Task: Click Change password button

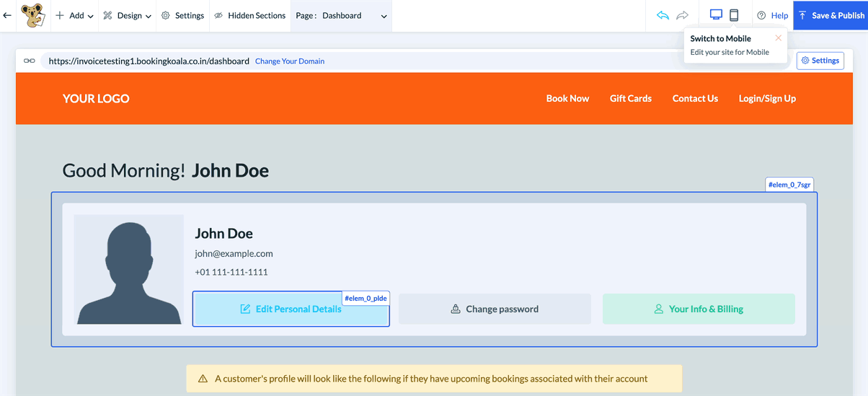Action: point(495,309)
